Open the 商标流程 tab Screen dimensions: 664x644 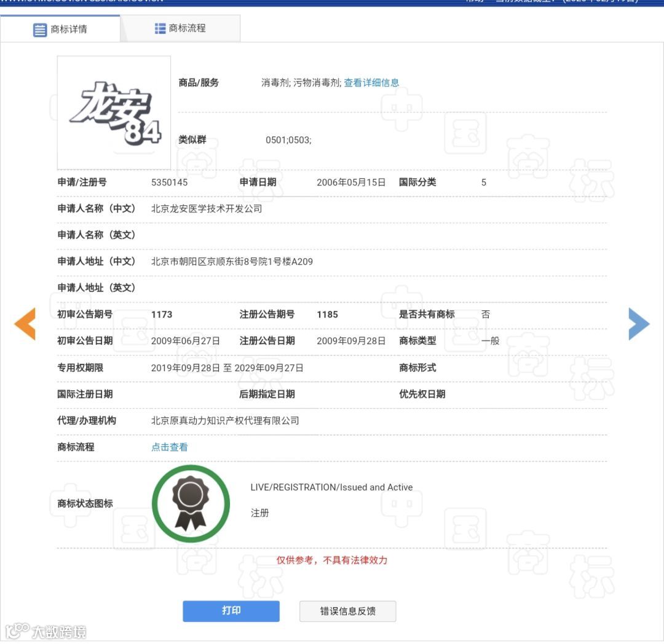[180, 28]
